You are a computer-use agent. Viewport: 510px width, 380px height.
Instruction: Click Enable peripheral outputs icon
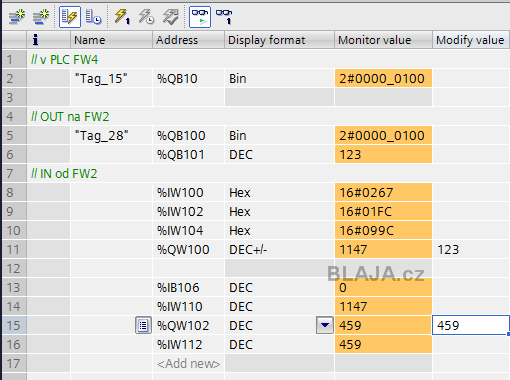170,17
